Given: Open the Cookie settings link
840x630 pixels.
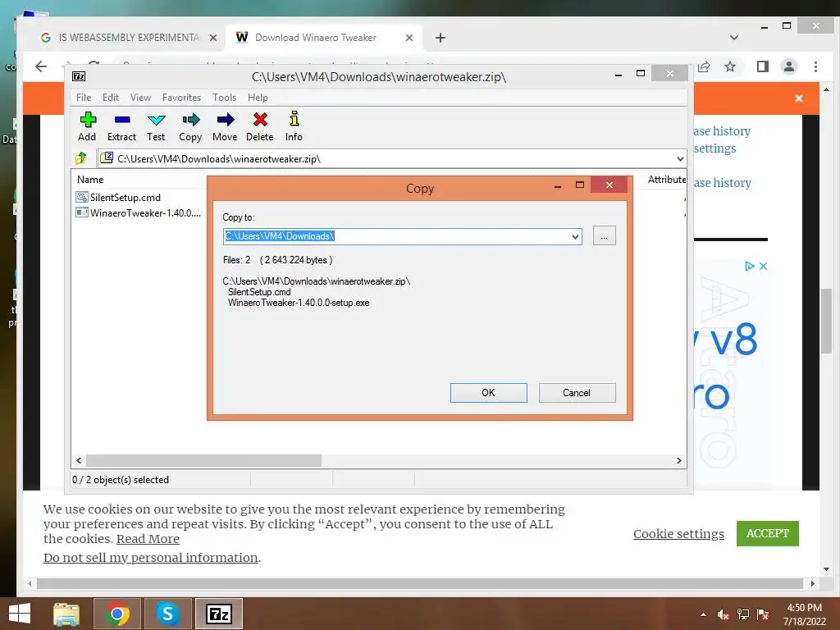Looking at the screenshot, I should click(678, 533).
